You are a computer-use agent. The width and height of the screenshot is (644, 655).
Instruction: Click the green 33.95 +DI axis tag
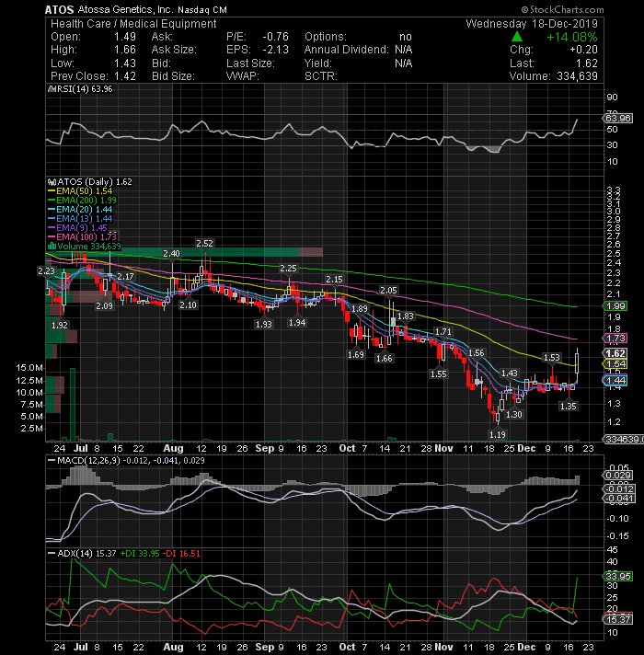pos(618,577)
